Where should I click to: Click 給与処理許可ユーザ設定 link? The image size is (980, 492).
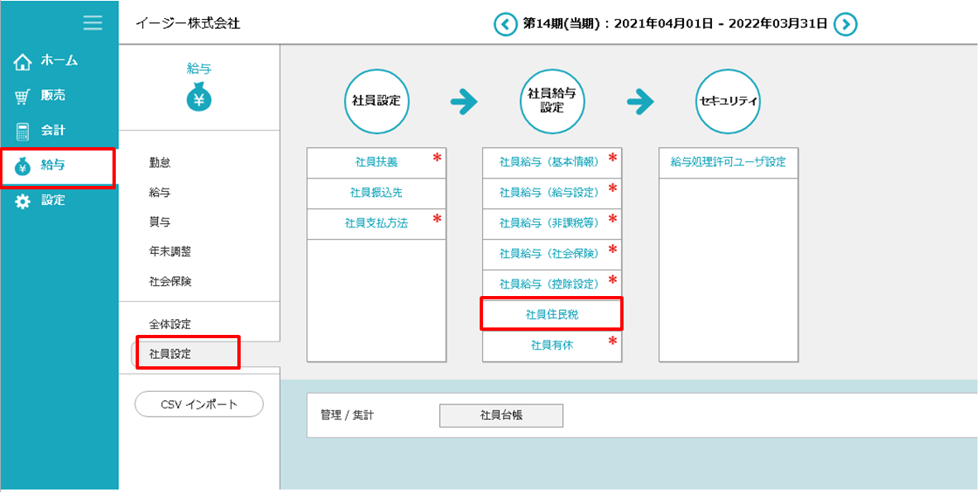728,163
